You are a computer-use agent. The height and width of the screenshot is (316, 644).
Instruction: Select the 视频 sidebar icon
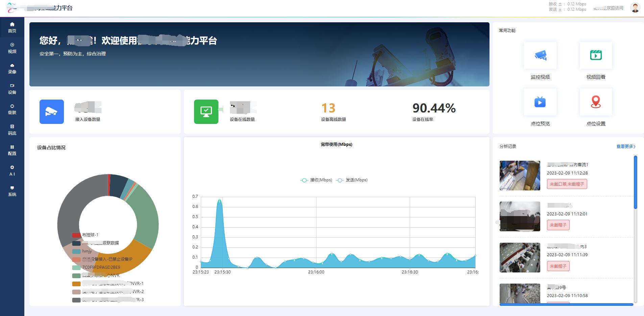click(12, 48)
